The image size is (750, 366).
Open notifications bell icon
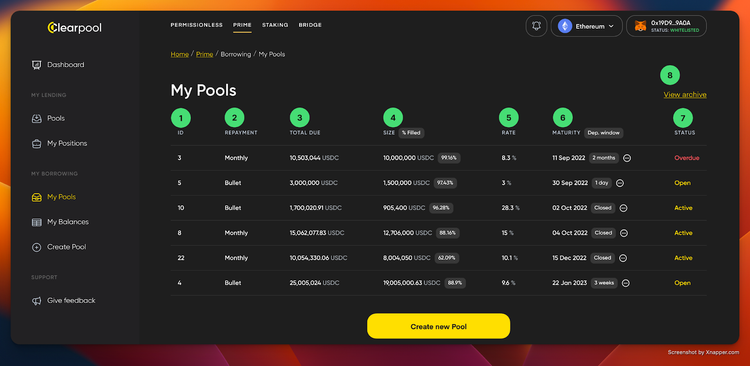click(x=536, y=26)
